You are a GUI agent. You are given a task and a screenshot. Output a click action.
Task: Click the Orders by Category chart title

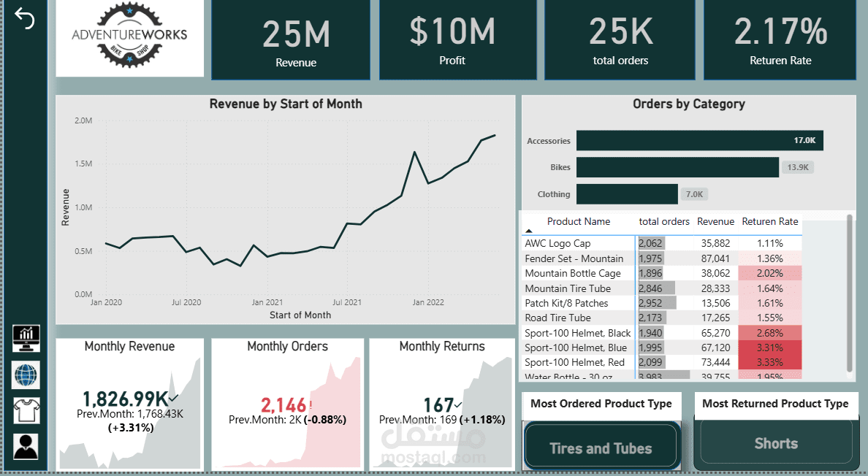pyautogui.click(x=689, y=104)
